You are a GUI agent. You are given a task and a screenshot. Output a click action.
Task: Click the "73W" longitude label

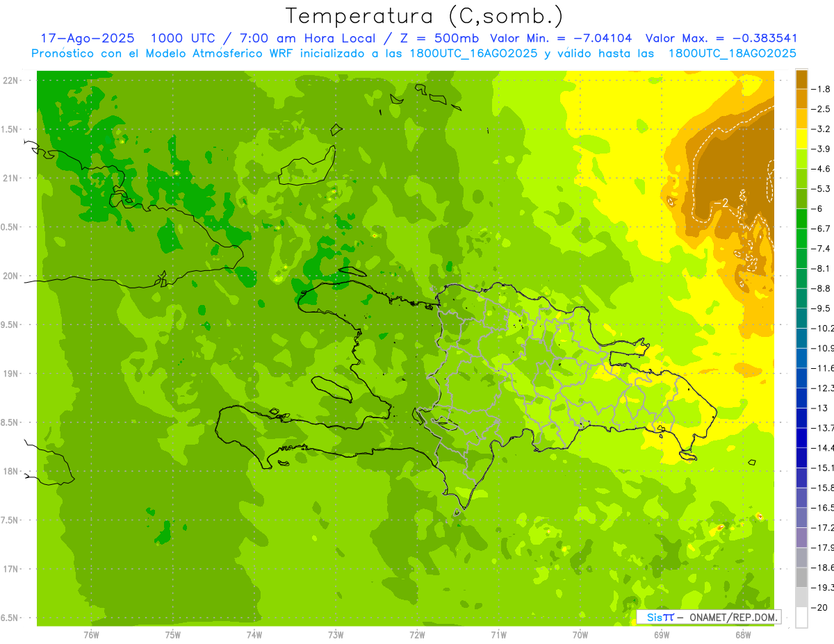pos(336,635)
